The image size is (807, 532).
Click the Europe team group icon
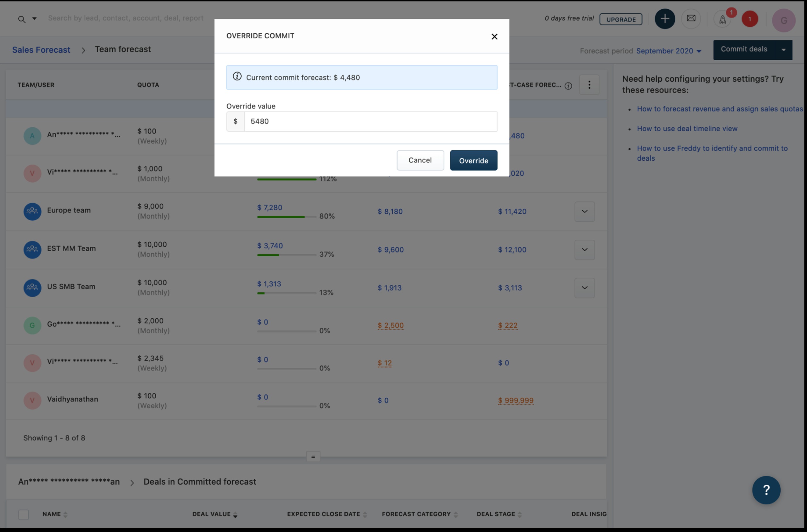32,211
